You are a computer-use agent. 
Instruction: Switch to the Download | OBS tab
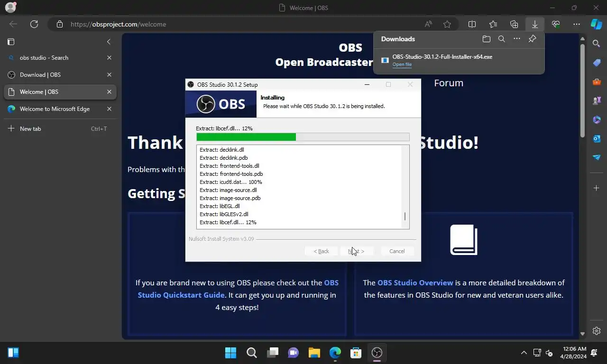pos(60,75)
